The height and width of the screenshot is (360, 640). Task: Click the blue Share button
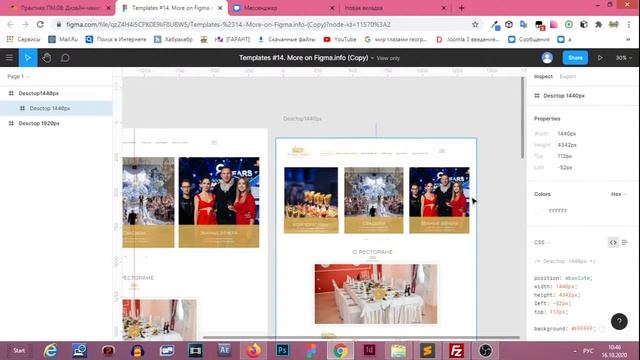(575, 58)
